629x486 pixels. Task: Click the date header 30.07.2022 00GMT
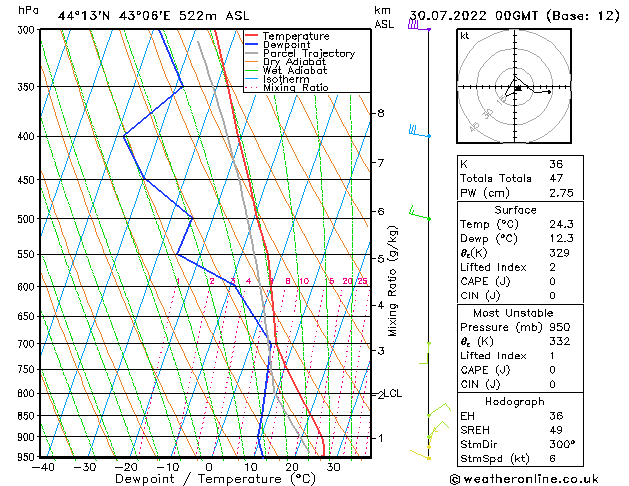(x=474, y=16)
